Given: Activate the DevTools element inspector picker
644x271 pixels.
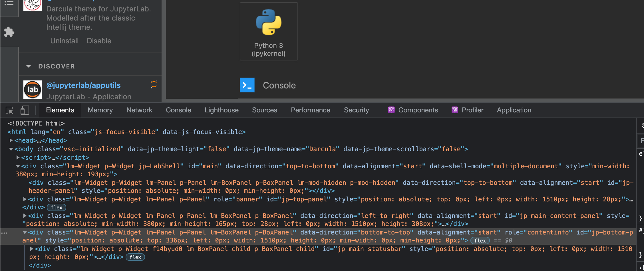Looking at the screenshot, I should pos(9,110).
